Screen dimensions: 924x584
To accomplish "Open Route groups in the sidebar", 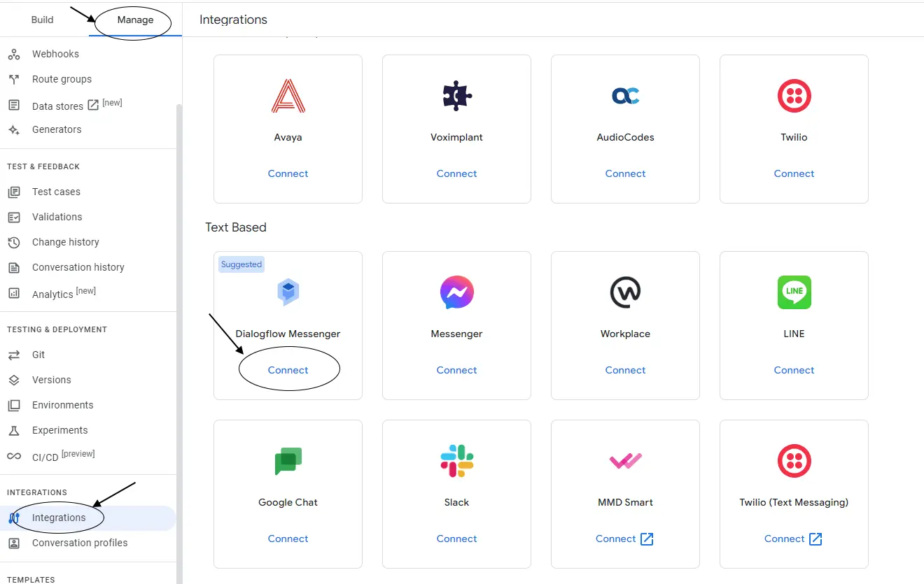I will click(x=62, y=79).
